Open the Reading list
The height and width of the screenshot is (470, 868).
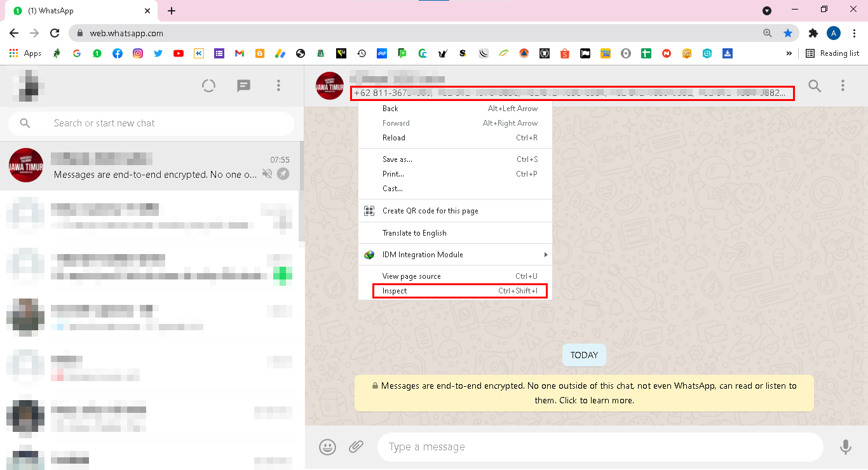click(832, 53)
